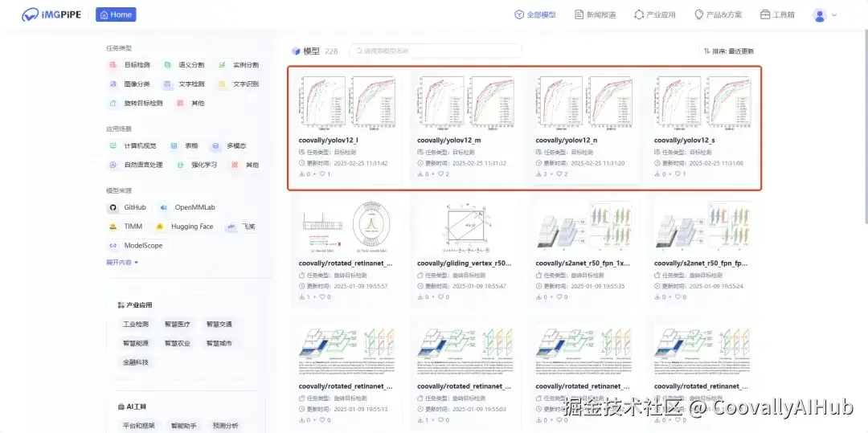Select the 智慧农业 industry tag
The width and height of the screenshot is (868, 433).
click(x=177, y=343)
